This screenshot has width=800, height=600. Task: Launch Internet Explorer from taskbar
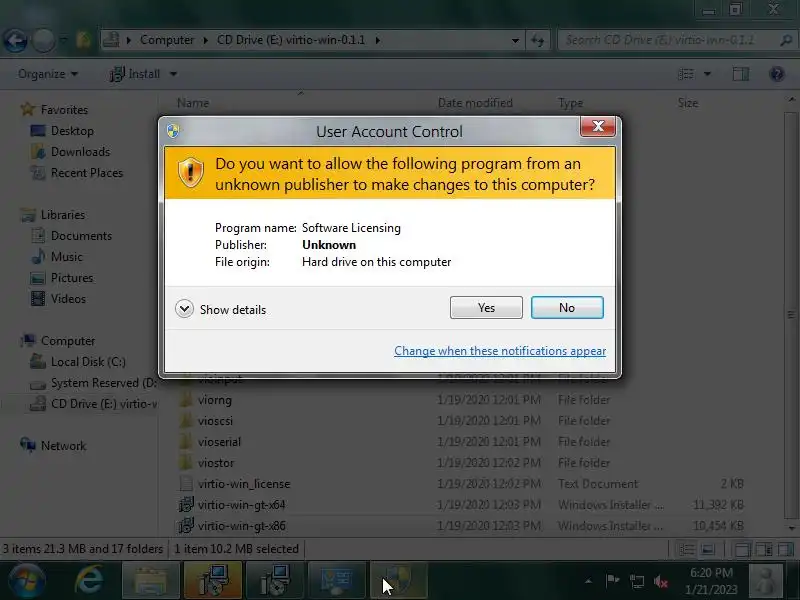[89, 580]
